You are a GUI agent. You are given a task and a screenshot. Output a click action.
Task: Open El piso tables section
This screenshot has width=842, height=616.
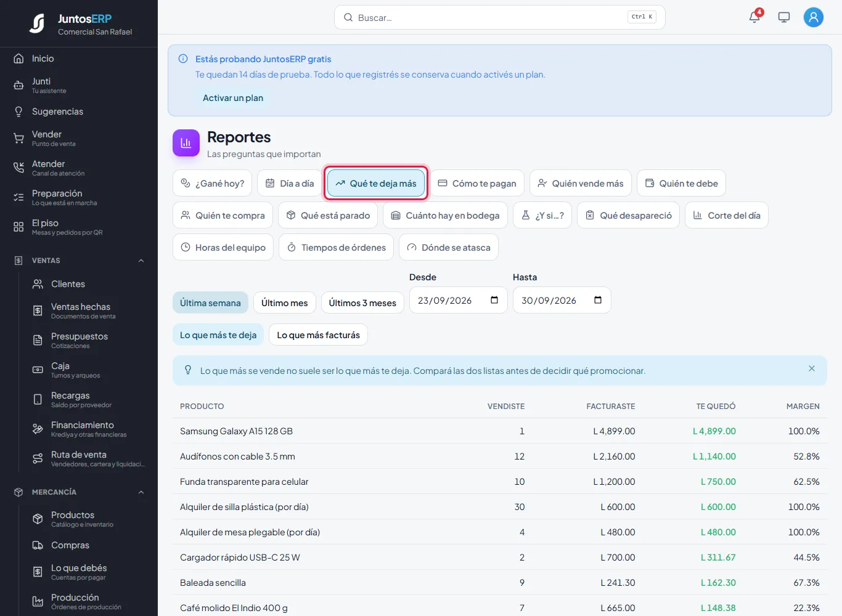[x=79, y=227]
